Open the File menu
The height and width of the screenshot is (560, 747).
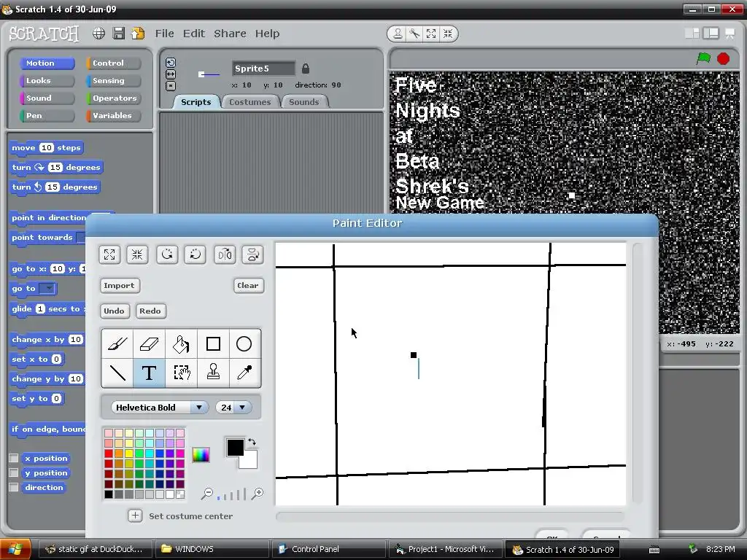[164, 34]
